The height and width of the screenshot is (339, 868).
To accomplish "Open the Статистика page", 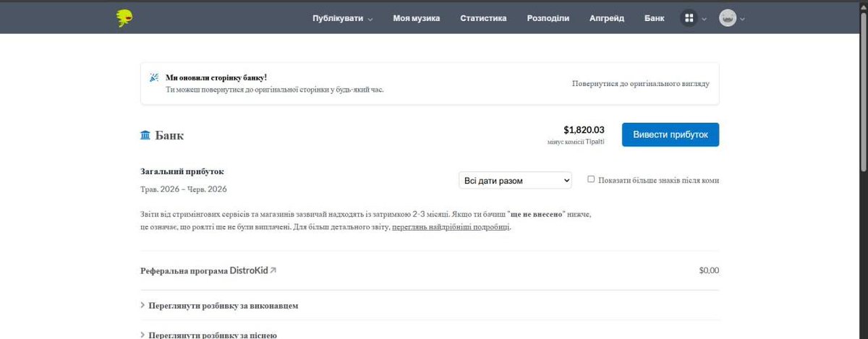I will (483, 19).
